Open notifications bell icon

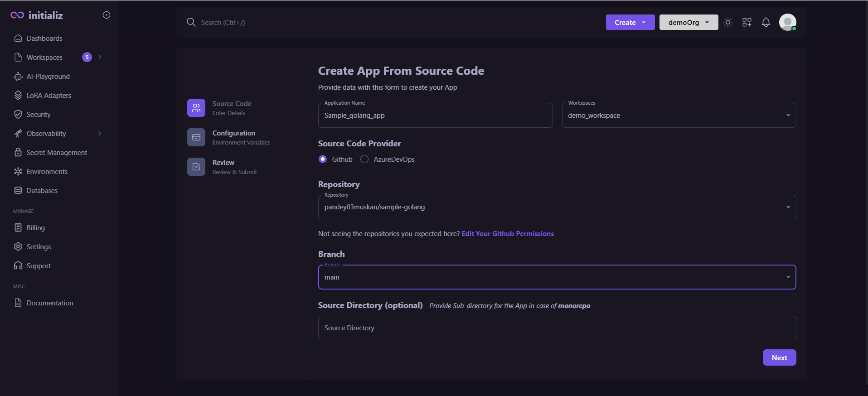pyautogui.click(x=766, y=22)
